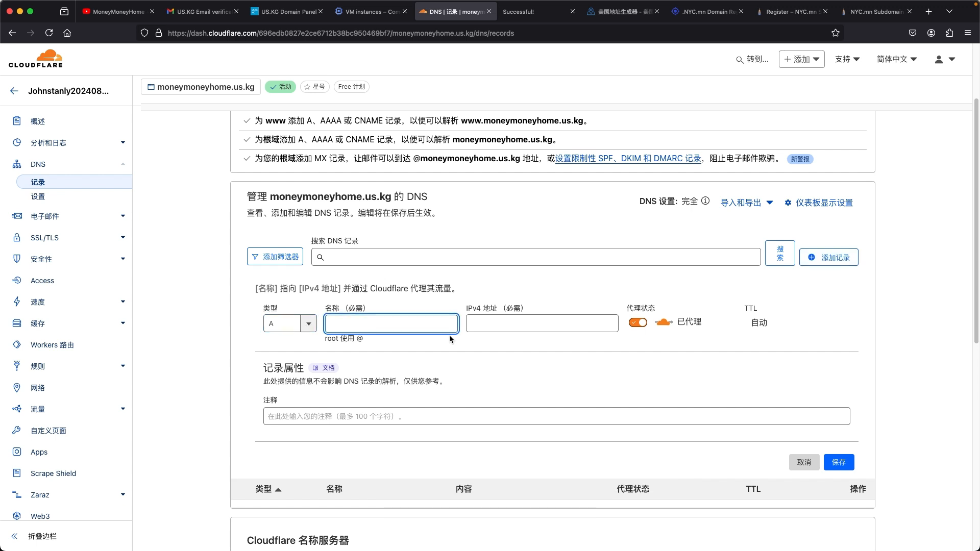980x551 pixels.
Task: Click the 电子邮件 envelope icon
Action: pyautogui.click(x=17, y=216)
